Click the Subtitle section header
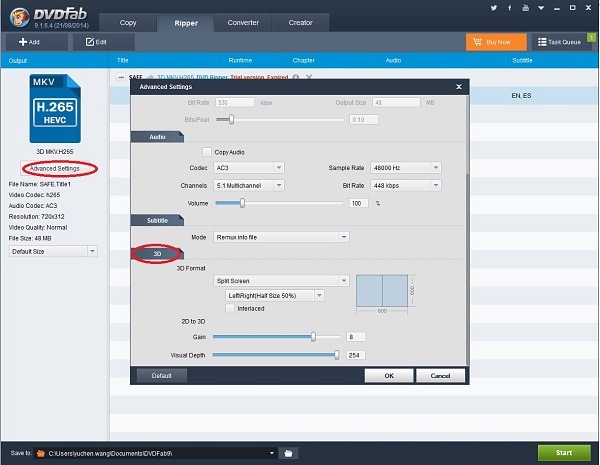This screenshot has height=465, width=600. coord(157,220)
